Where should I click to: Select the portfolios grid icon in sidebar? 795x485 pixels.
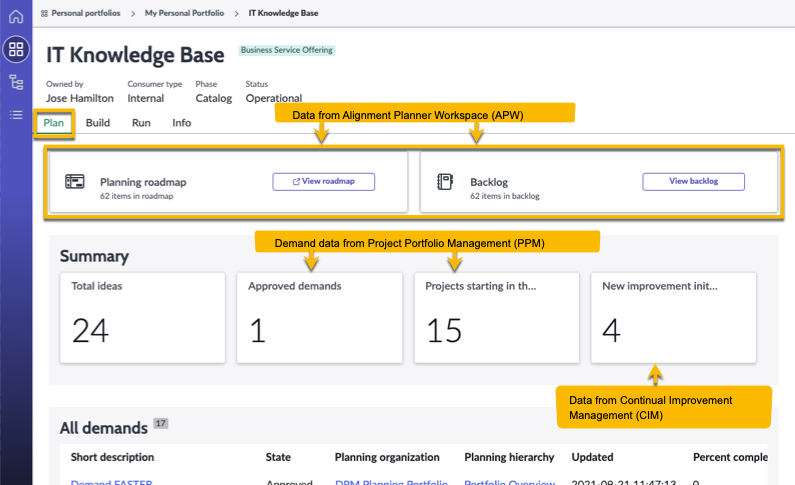pos(16,49)
